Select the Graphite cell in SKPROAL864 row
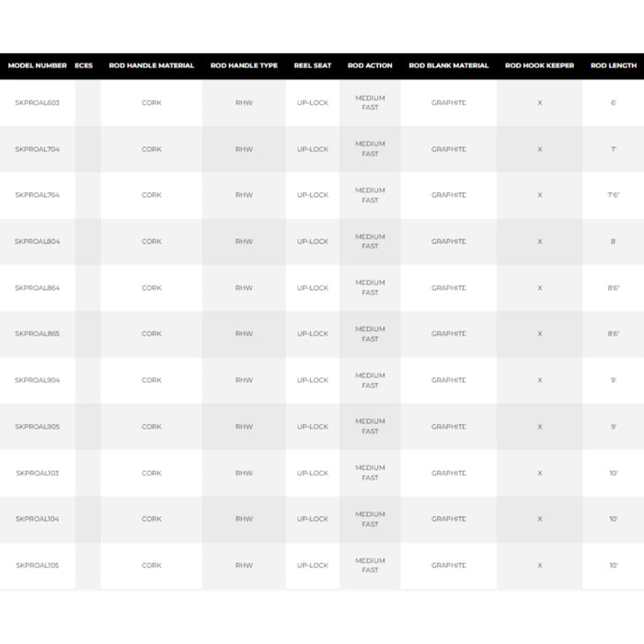Image resolution: width=644 pixels, height=644 pixels. point(449,288)
